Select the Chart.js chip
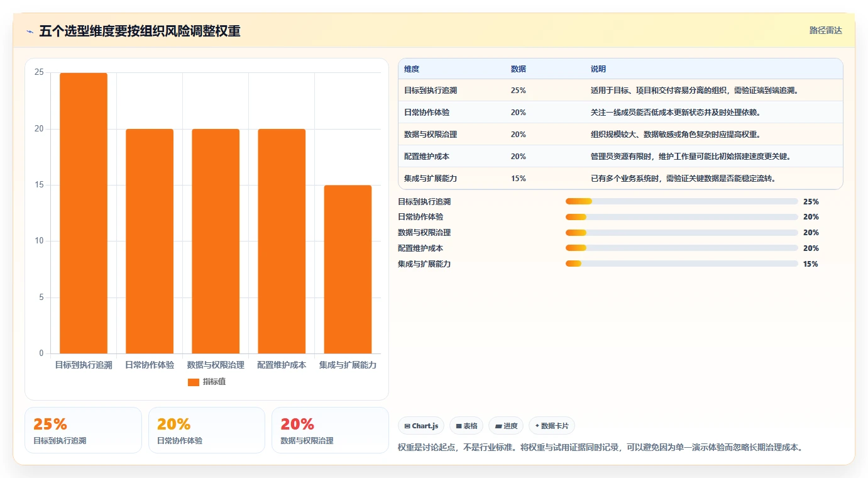 click(x=421, y=426)
